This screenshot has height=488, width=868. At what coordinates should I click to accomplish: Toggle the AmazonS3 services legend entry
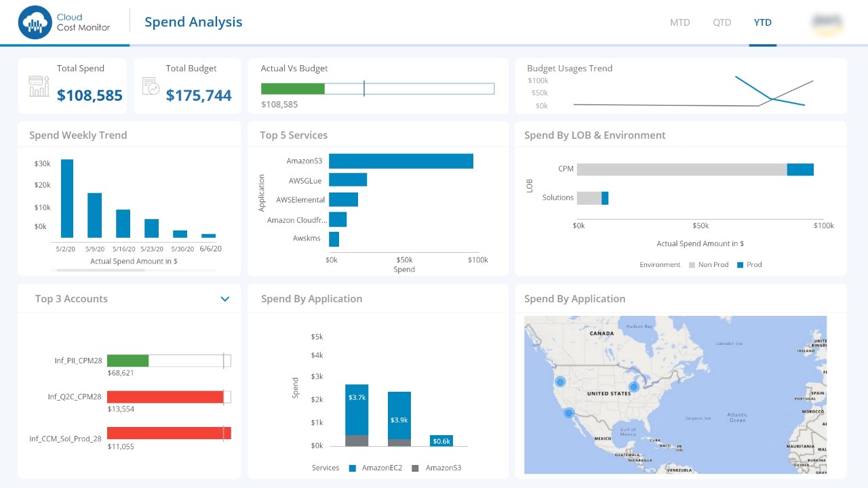click(437, 468)
